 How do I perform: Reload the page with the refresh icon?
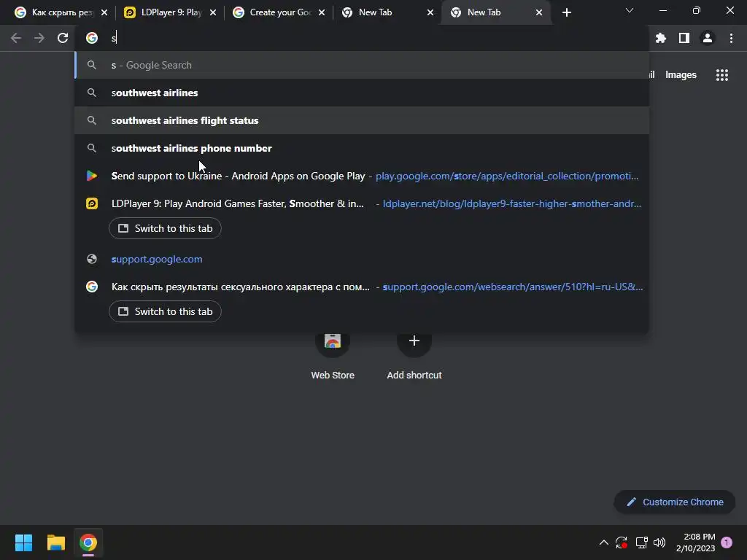63,38
